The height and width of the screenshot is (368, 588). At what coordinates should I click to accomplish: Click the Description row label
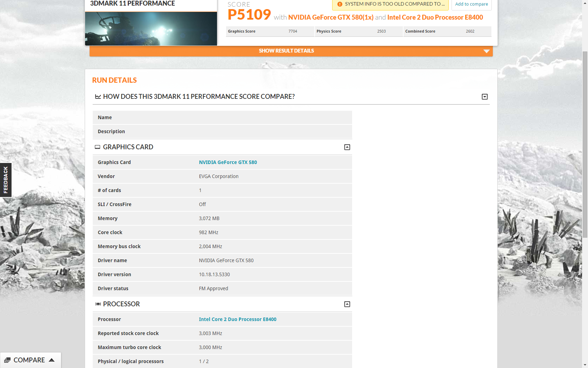(111, 131)
